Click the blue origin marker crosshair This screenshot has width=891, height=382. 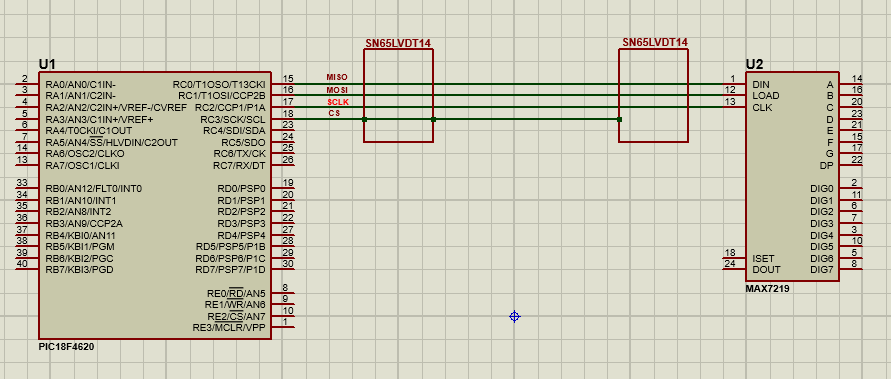[x=514, y=317]
